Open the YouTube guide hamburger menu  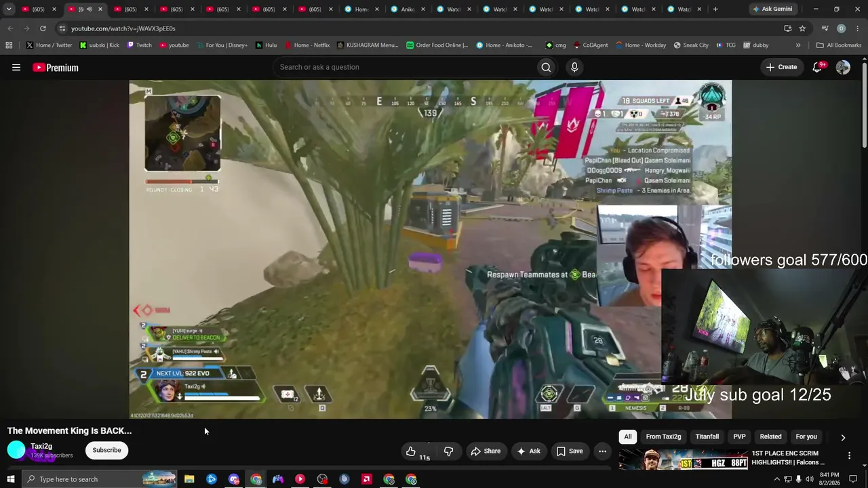point(16,67)
